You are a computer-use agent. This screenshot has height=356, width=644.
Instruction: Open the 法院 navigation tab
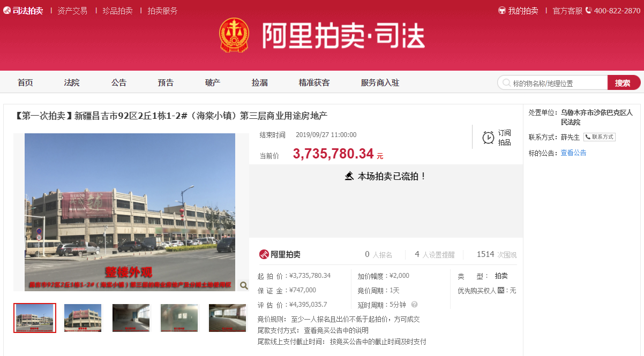pos(72,82)
